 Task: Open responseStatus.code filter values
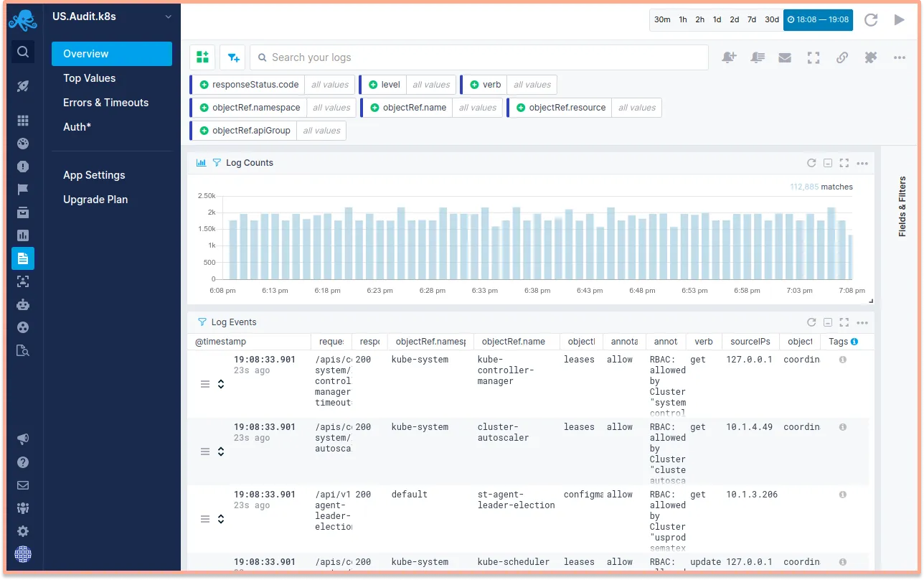point(330,85)
